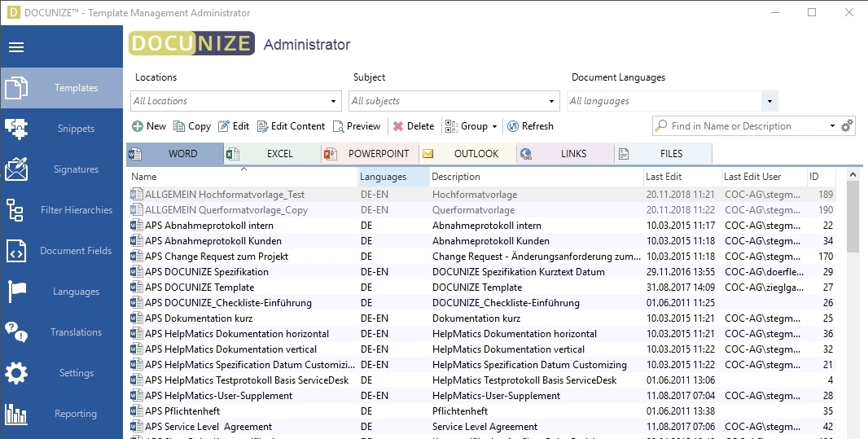868x439 pixels.
Task: Click the DOCUNIZE logo
Action: [x=191, y=43]
